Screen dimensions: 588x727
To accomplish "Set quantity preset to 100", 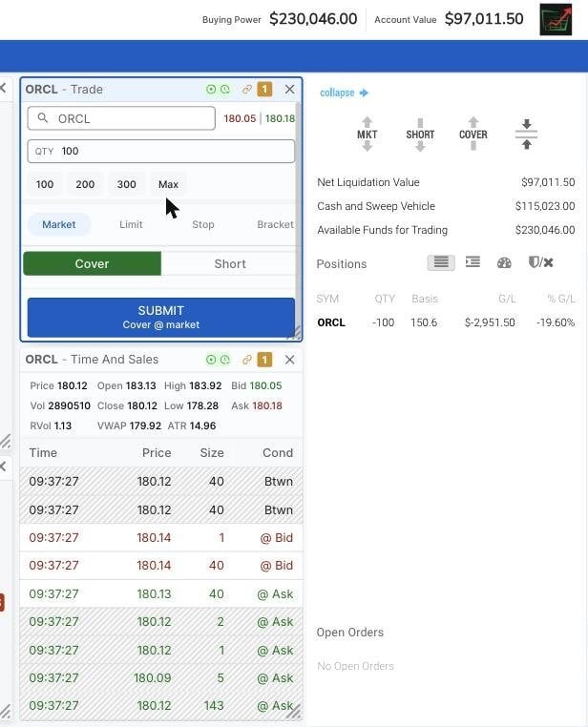I will click(x=45, y=184).
